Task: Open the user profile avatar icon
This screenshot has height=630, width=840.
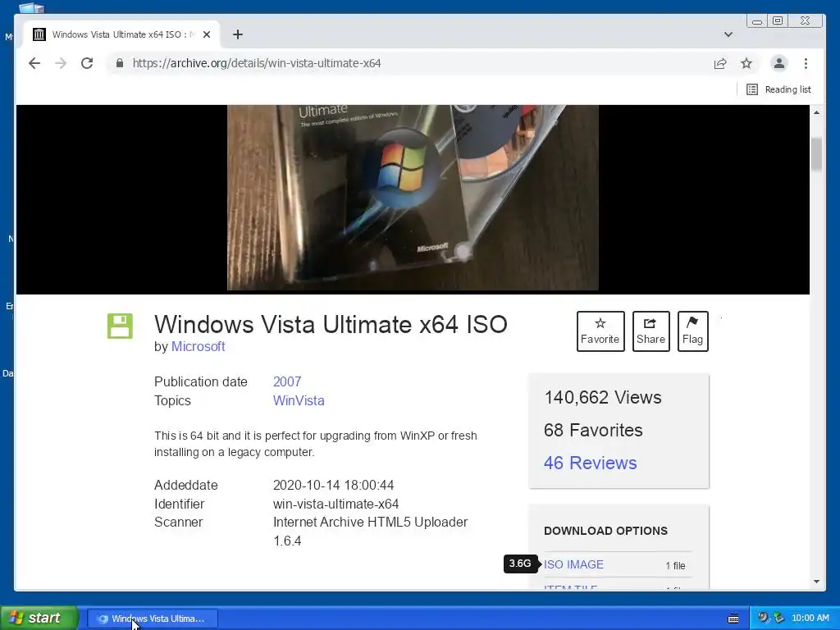Action: coord(779,63)
